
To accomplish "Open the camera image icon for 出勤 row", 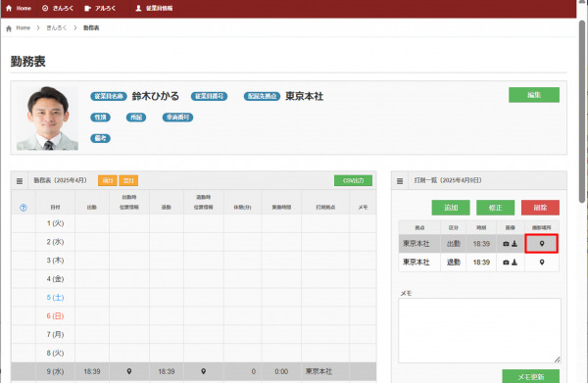I will 506,244.
